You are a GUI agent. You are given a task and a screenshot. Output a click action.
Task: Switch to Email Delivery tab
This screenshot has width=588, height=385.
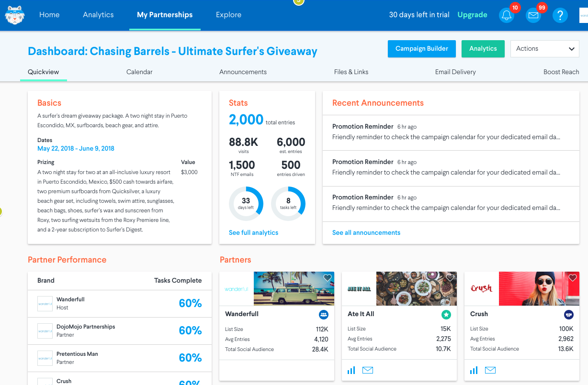coord(455,72)
